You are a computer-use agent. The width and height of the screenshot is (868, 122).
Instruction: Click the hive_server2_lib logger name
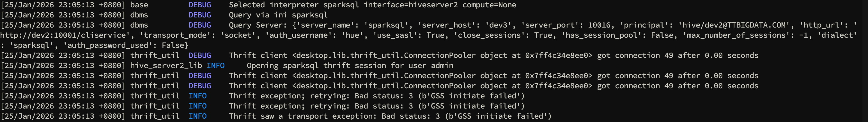166,65
